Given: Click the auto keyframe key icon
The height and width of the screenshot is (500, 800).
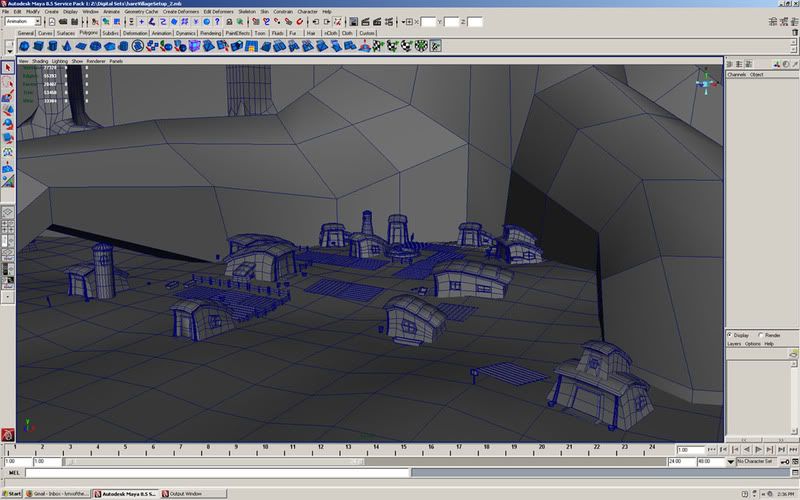Looking at the screenshot, I should (785, 462).
